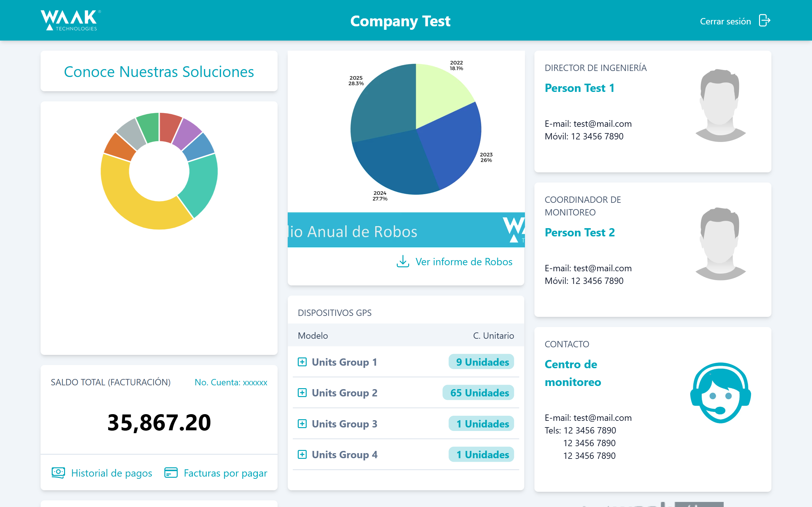
Task: Click the Facturas por pagar card icon
Action: tap(171, 473)
